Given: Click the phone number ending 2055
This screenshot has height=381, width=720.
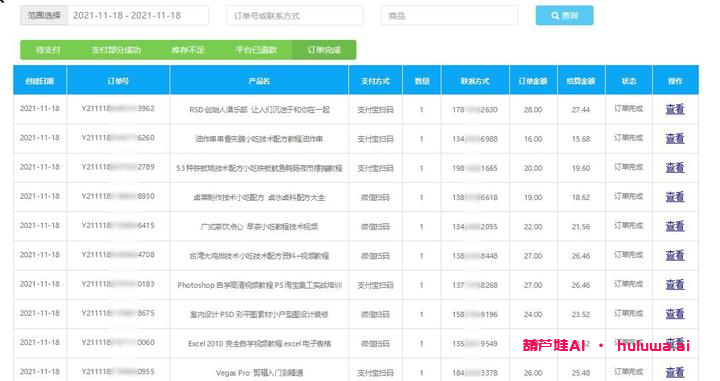Looking at the screenshot, I should (x=475, y=227).
